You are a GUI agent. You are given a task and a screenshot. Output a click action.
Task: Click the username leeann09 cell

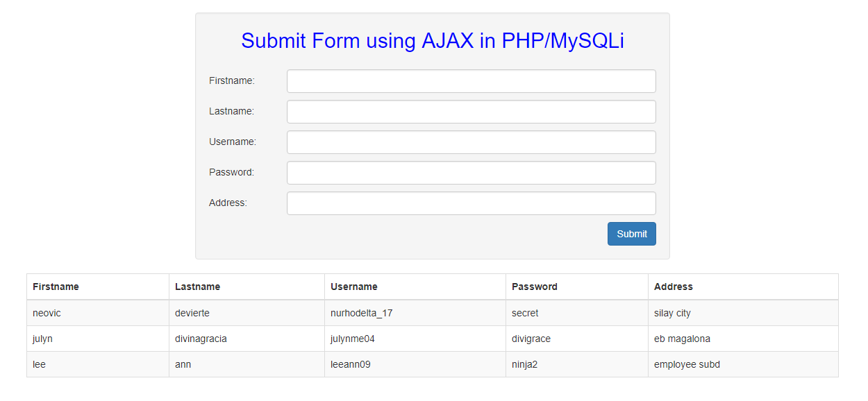[x=349, y=364]
